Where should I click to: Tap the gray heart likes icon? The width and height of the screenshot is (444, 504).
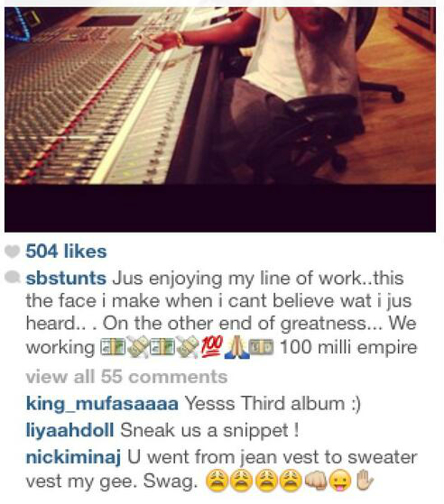13,252
